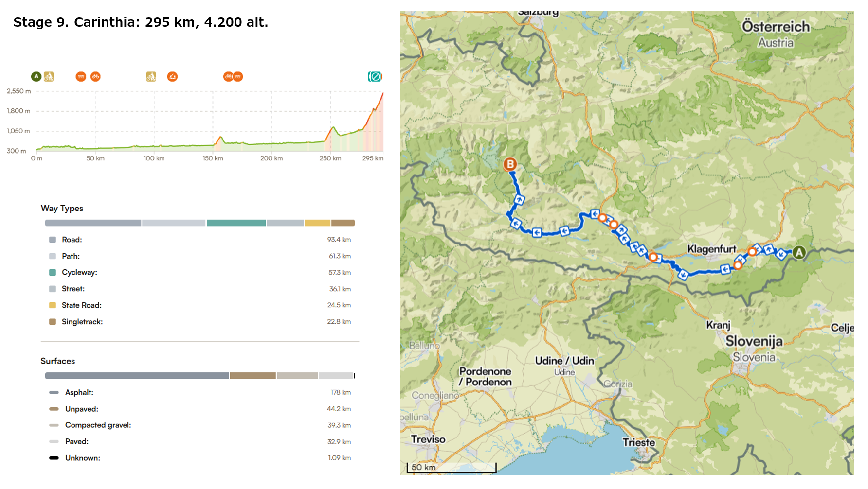Click the tan push-bike icon near the 100 km mark
Screen dimensions: 868x489
coord(151,76)
